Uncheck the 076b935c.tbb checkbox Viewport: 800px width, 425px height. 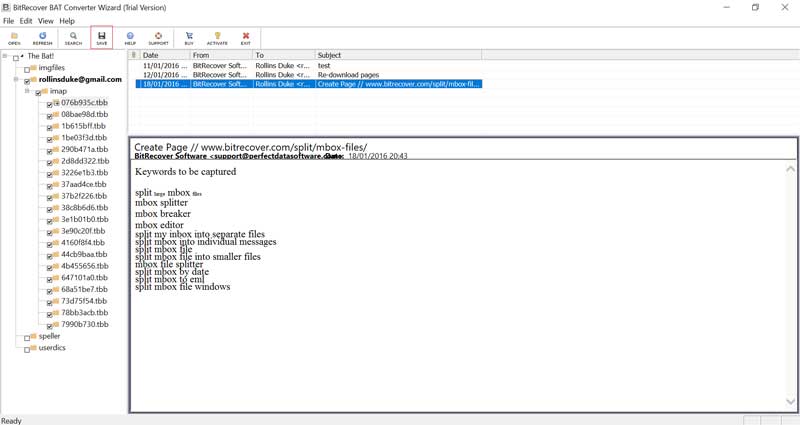pos(49,105)
